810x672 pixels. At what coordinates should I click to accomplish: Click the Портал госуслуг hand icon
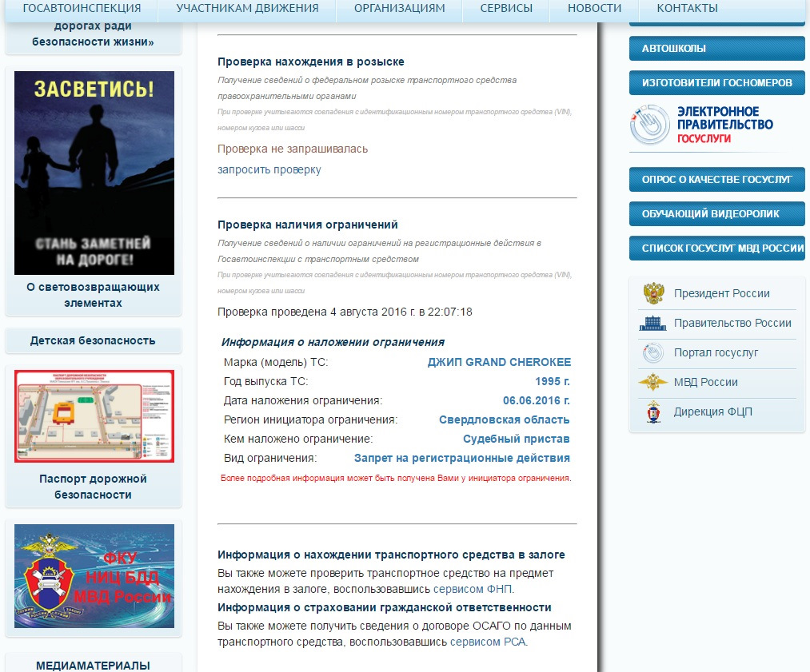(653, 352)
